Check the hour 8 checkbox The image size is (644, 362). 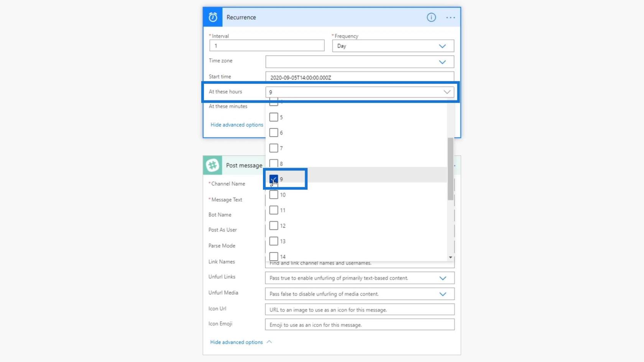(274, 164)
